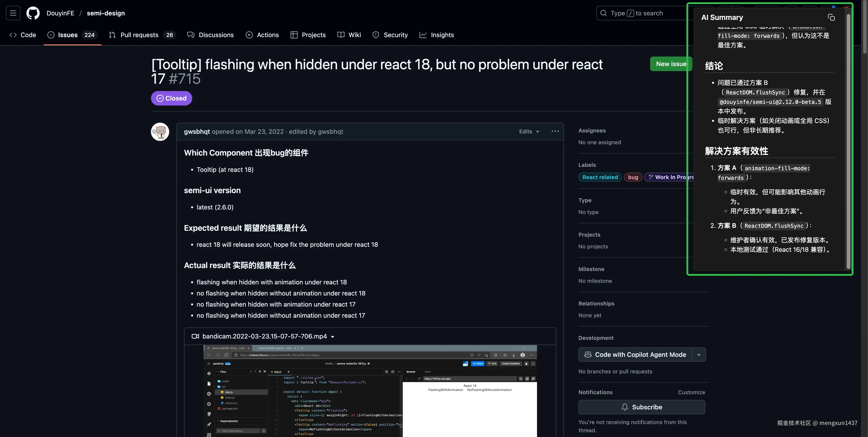This screenshot has height=437, width=868.
Task: Expand the Edits history dropdown
Action: (529, 132)
